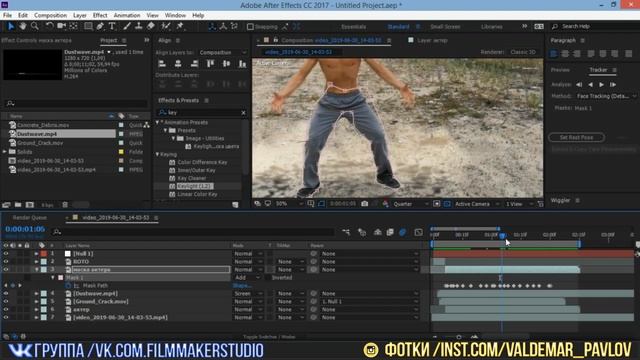Click the align left icon in Align panel
Image resolution: width=640 pixels, height=360 pixels.
click(162, 64)
